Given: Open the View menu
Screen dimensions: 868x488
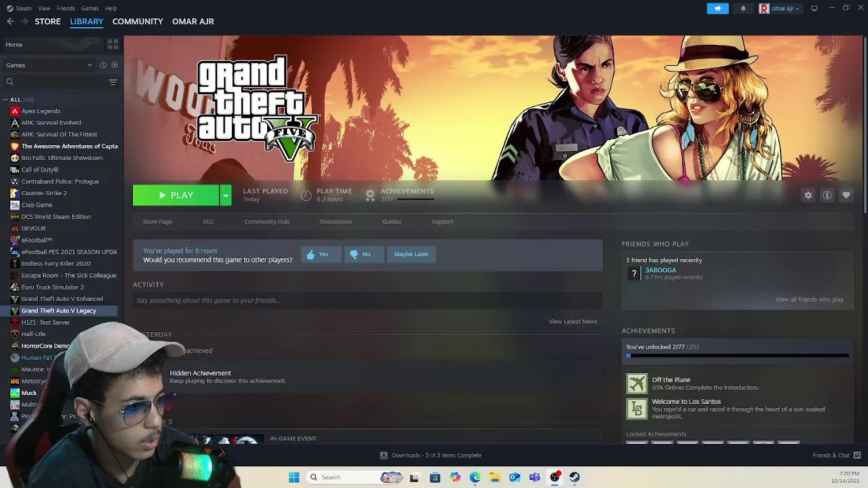Looking at the screenshot, I should pyautogui.click(x=44, y=8).
